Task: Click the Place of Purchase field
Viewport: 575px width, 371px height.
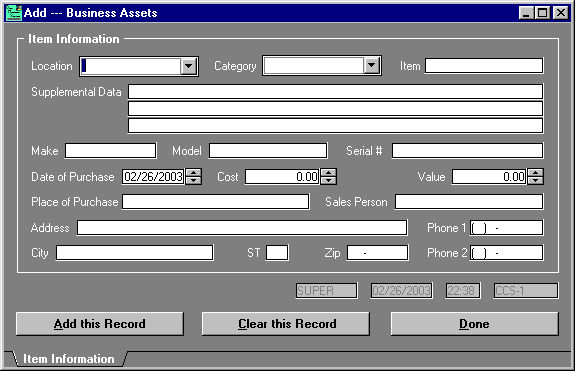Action: pos(215,202)
